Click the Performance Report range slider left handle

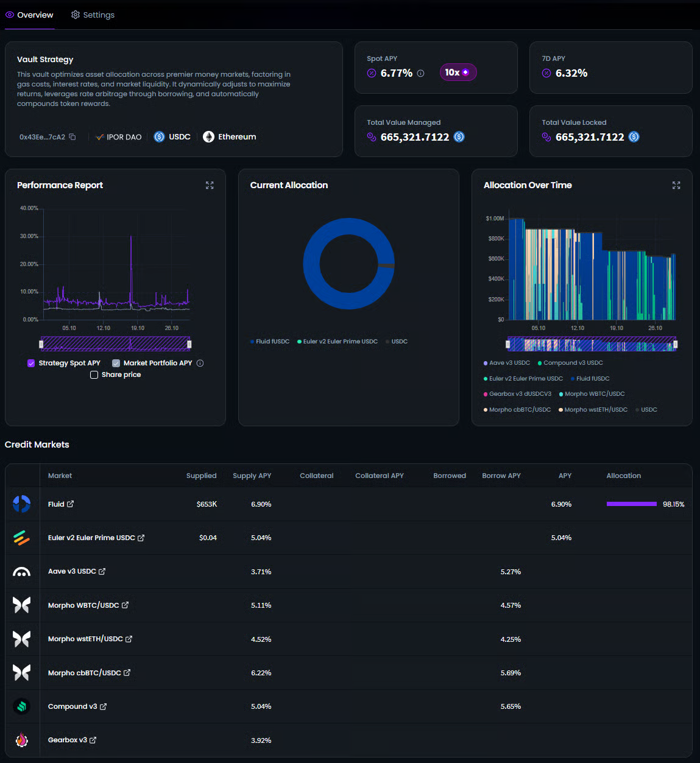coord(41,344)
